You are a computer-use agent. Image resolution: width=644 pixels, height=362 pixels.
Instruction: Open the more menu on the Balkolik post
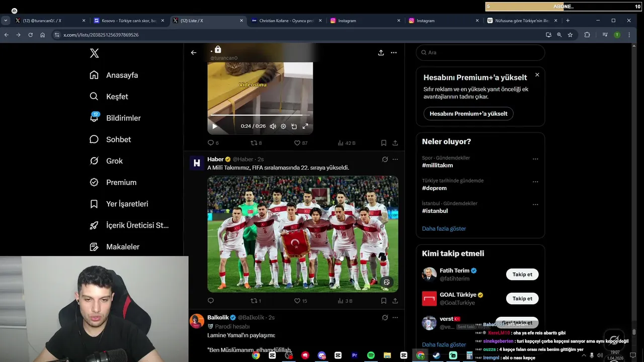(395, 317)
